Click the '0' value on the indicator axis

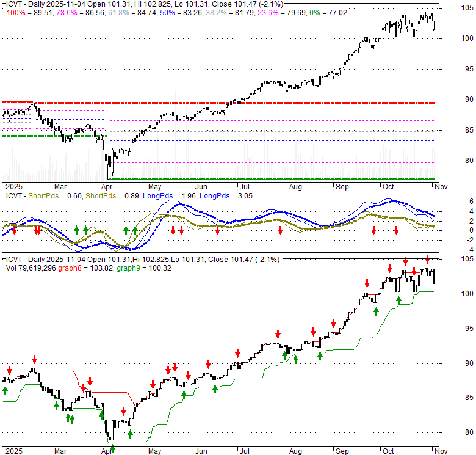(471, 230)
